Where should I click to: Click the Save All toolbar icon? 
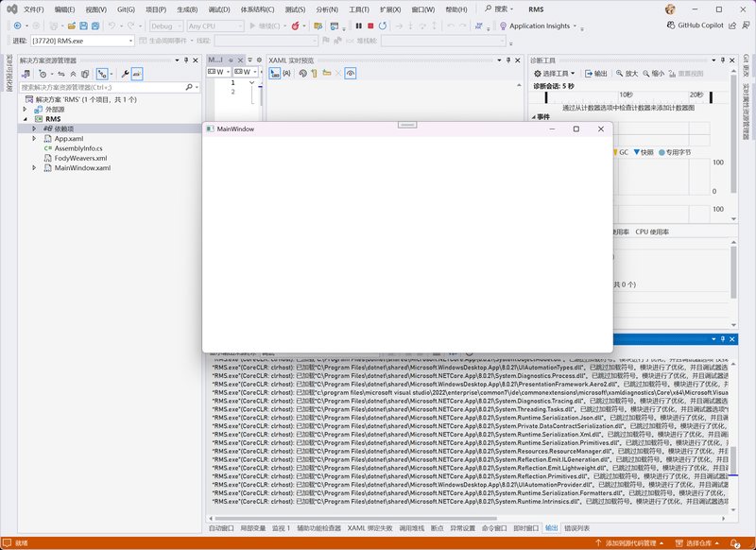96,26
